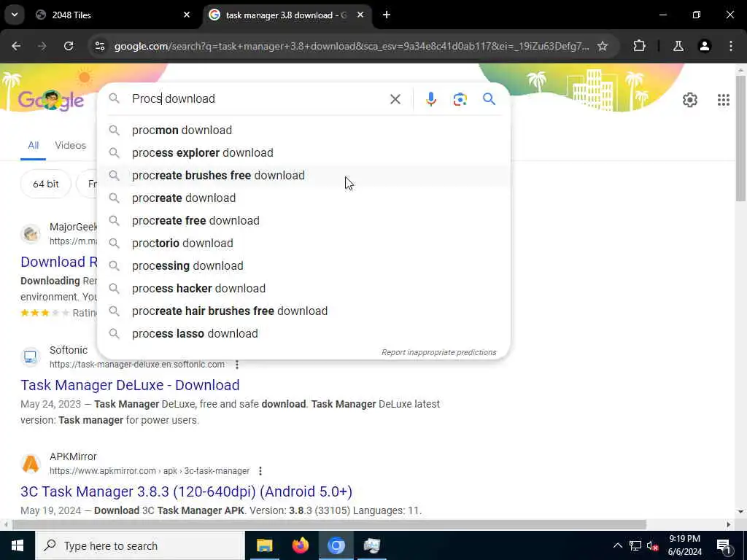This screenshot has height=560, width=747.
Task: Open the Chrome profile avatar
Action: [x=705, y=46]
